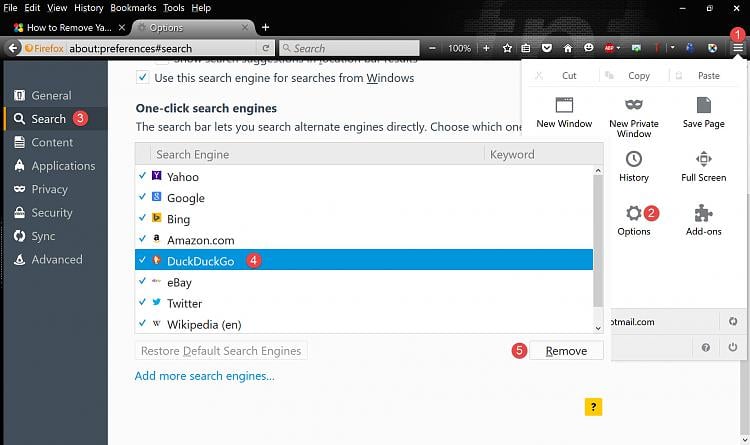750x445 pixels.
Task: Open the View menu
Action: pos(57,8)
